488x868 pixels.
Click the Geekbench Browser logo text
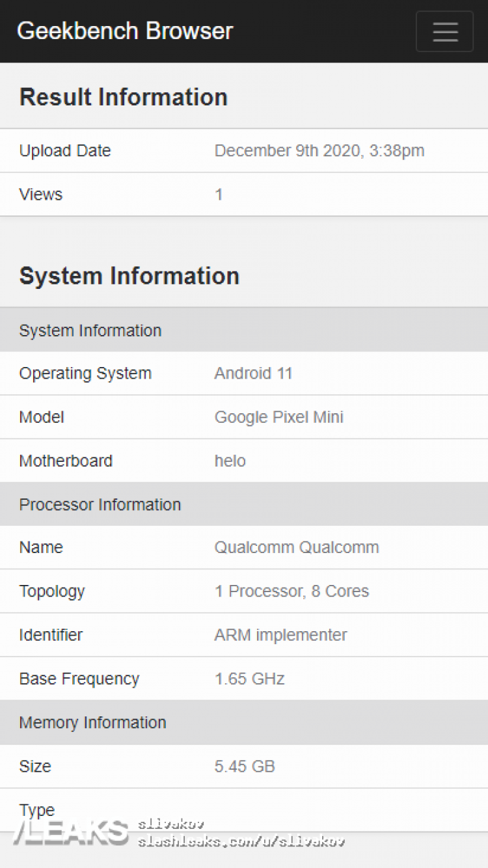click(125, 31)
